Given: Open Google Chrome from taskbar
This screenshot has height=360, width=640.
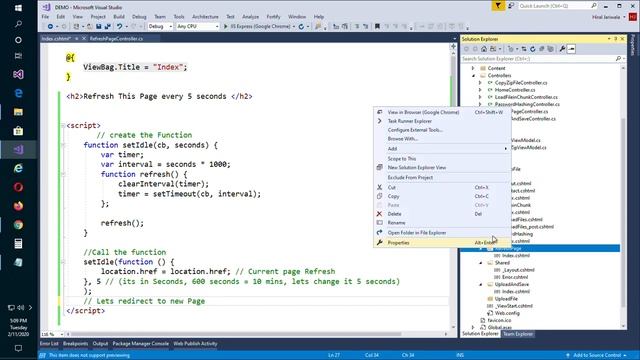Looking at the screenshot, I should (18, 224).
